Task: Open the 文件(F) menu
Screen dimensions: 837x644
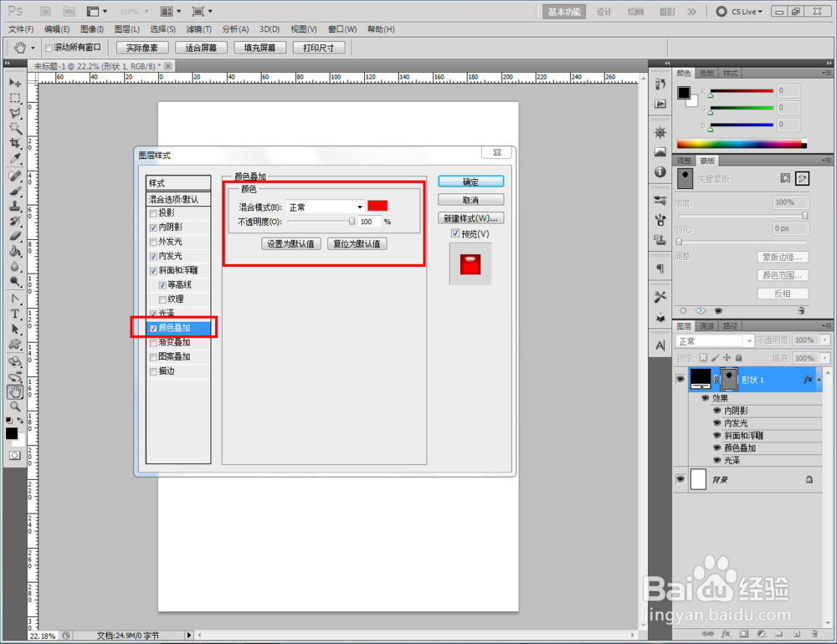Action: tap(21, 29)
